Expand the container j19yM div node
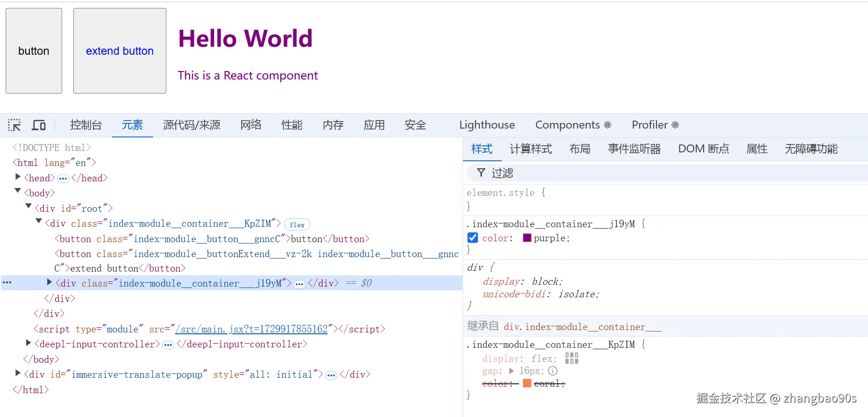Screen dimensions: 868x417 click(x=50, y=282)
